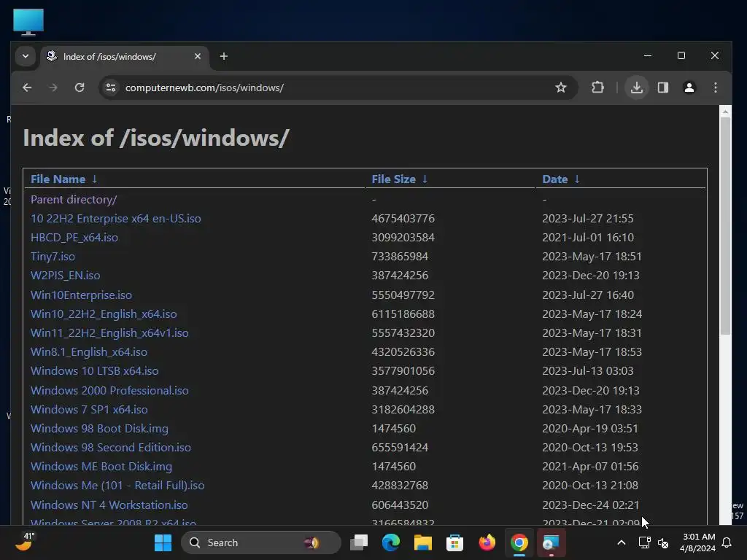Sort the listing by File Name
Screen dimensions: 747x560
coord(64,179)
